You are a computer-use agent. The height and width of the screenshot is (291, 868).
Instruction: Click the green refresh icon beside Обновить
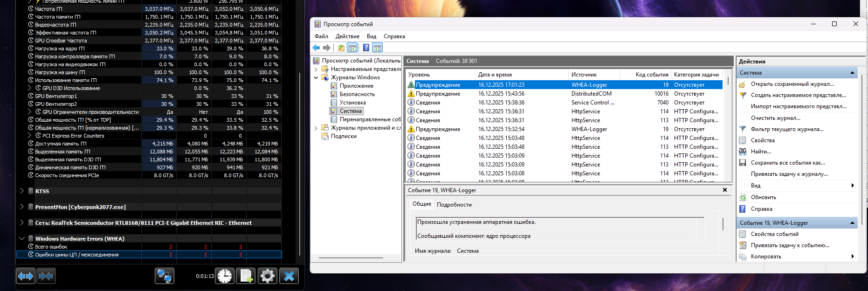pyautogui.click(x=743, y=197)
